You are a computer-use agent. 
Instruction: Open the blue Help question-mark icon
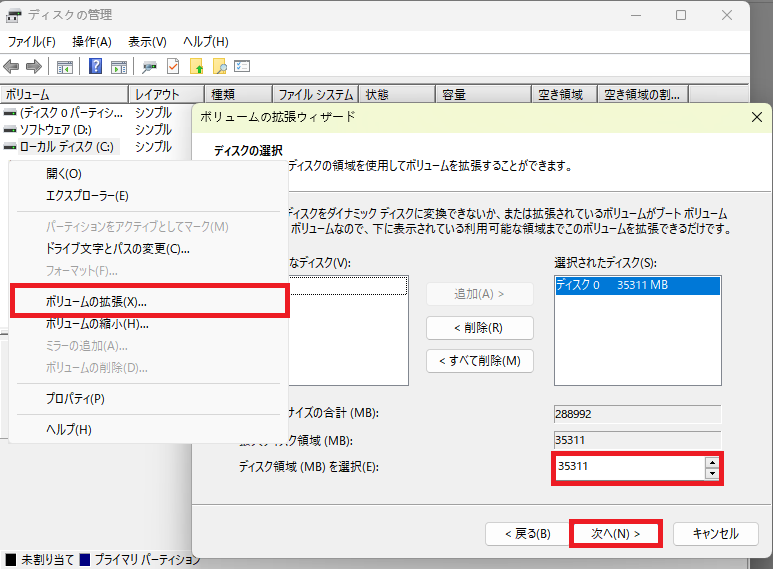pyautogui.click(x=96, y=66)
